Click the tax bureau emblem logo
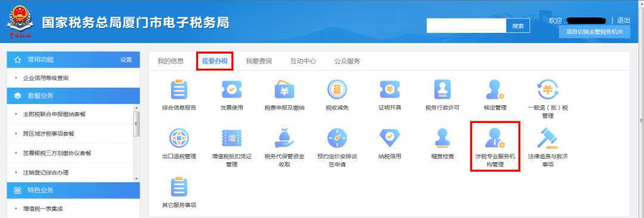Screen dimensions: 644x218 (x=20, y=23)
